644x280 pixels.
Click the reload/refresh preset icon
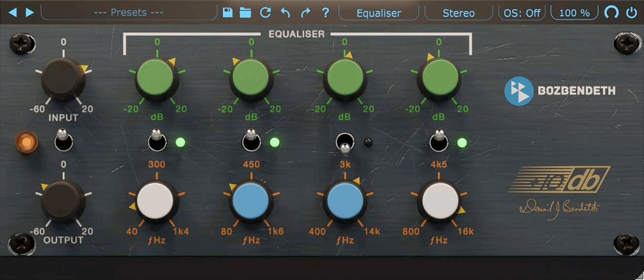point(265,12)
